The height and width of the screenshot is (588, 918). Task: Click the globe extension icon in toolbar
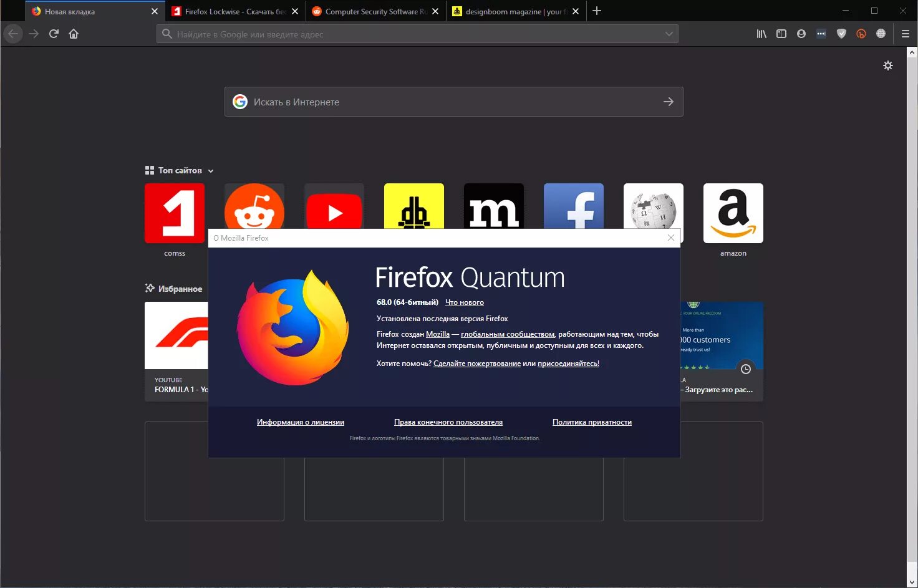click(x=881, y=34)
